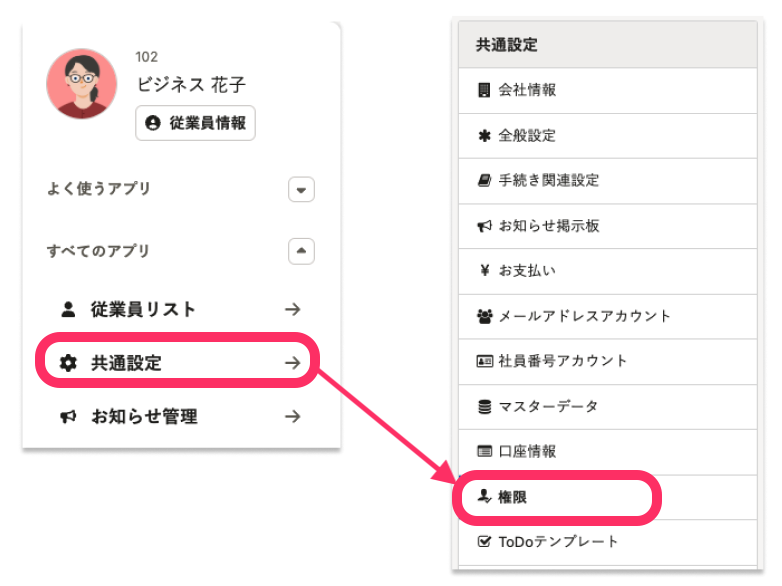This screenshot has width=782, height=586.
Task: Collapse the すべてのアプリ section
Action: pos(301,251)
